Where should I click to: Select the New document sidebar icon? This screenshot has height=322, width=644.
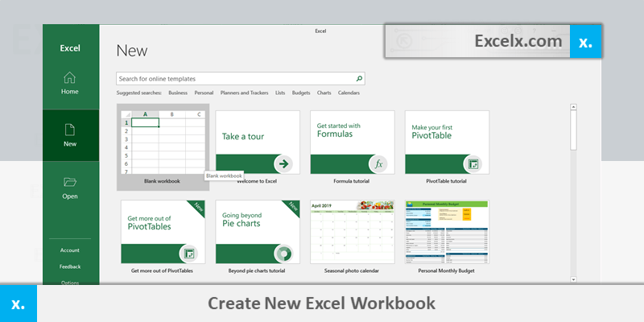(70, 130)
